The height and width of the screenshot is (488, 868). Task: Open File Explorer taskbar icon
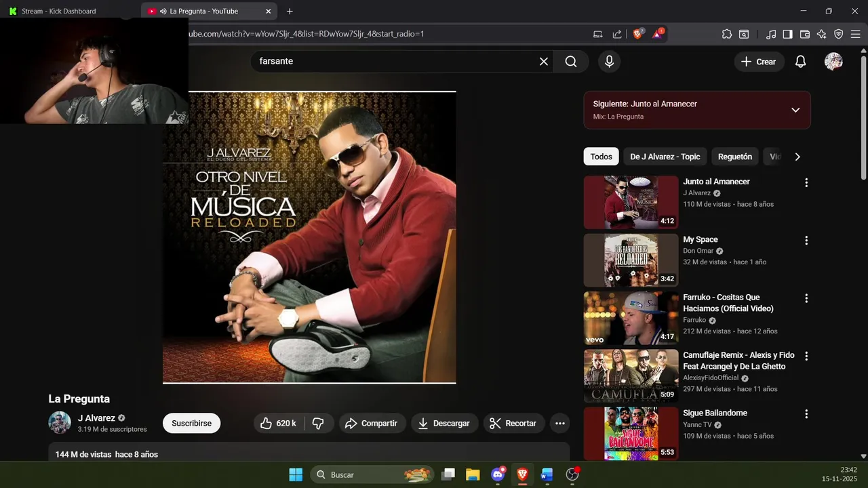[473, 474]
